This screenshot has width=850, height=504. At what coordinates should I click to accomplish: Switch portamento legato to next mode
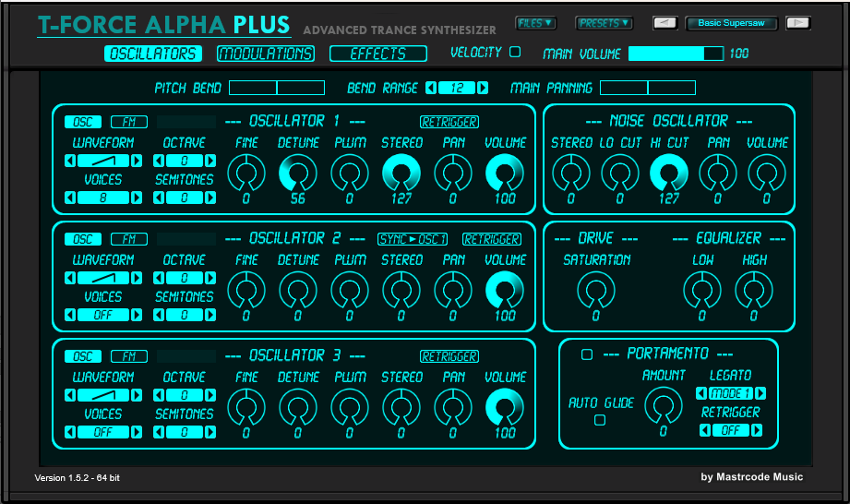click(x=760, y=393)
